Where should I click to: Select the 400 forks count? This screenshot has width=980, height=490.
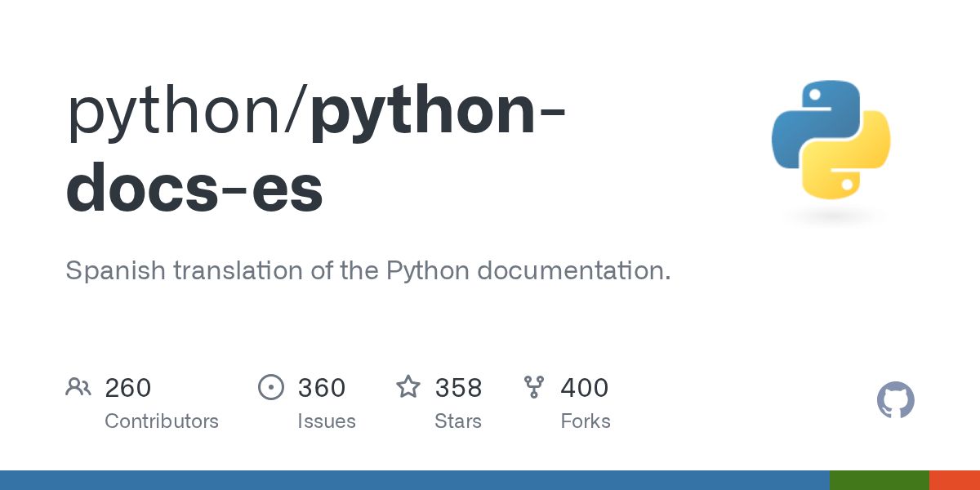pyautogui.click(x=585, y=388)
